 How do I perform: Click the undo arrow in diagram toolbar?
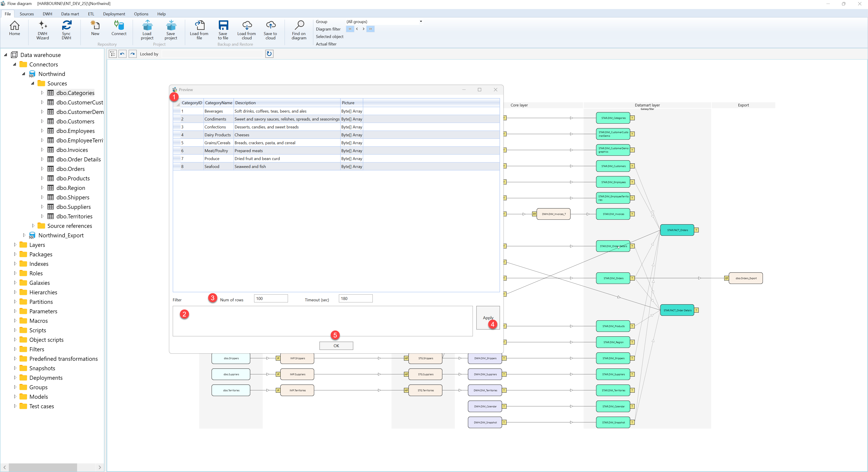tap(122, 54)
